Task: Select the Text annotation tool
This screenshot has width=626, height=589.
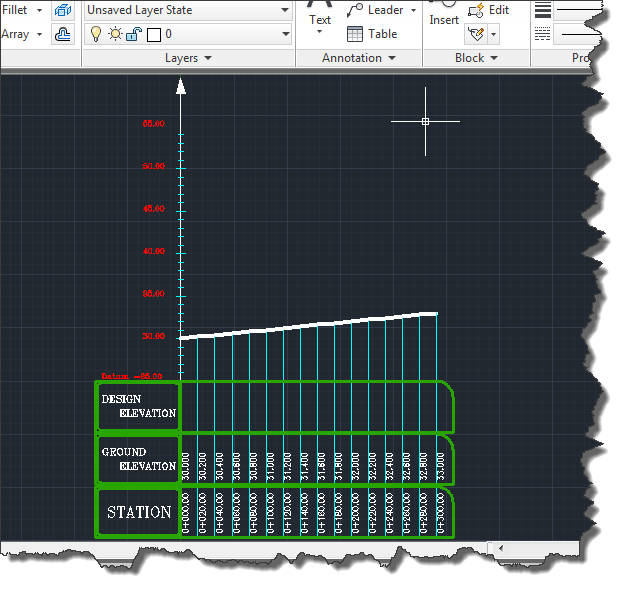Action: point(320,19)
